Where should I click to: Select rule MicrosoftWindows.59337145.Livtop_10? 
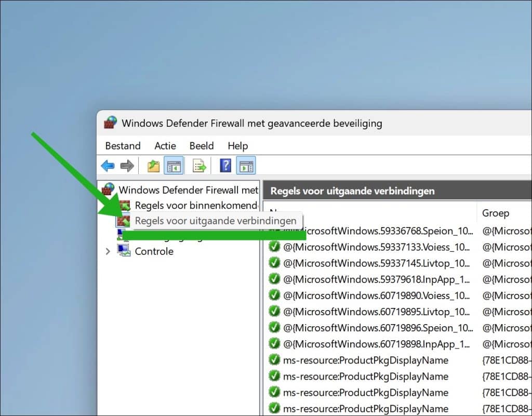click(376, 263)
